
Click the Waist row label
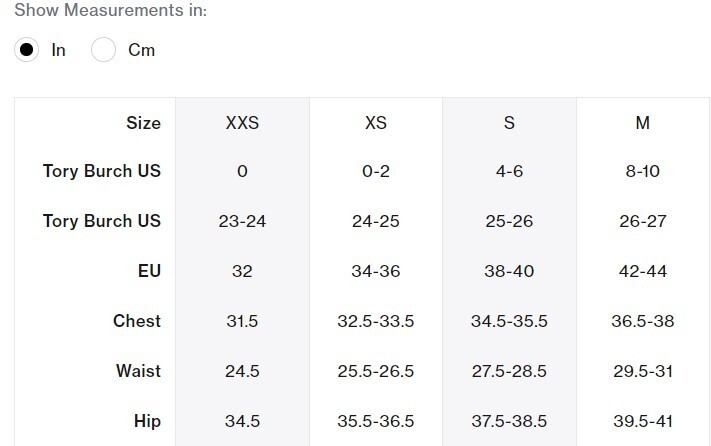click(x=138, y=371)
